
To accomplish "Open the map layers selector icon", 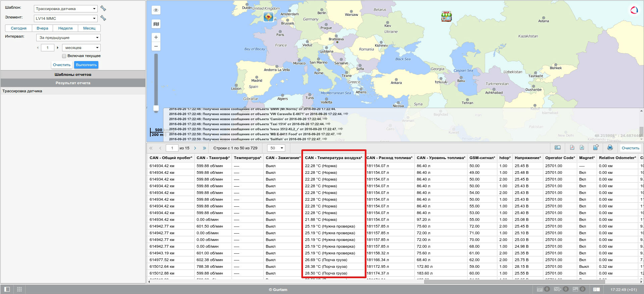I will pyautogui.click(x=156, y=24).
